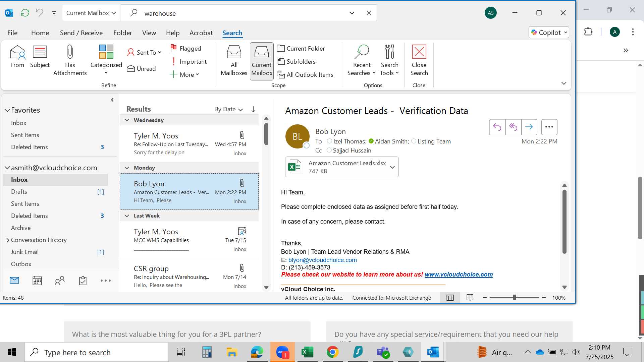Switch to Reading view in status bar

click(470, 298)
